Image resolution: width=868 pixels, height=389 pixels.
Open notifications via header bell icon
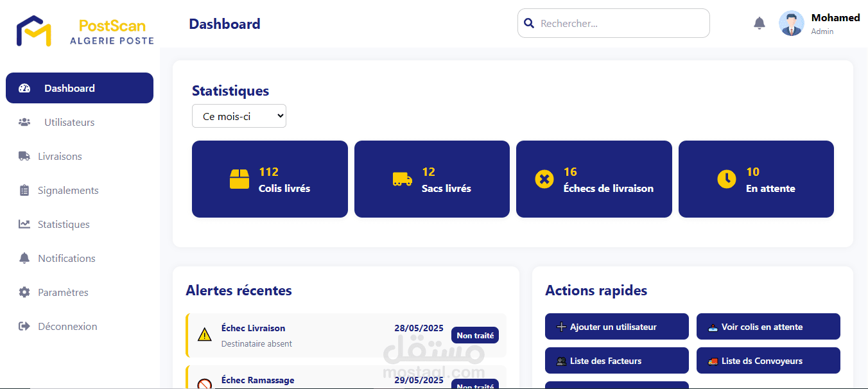pos(759,23)
